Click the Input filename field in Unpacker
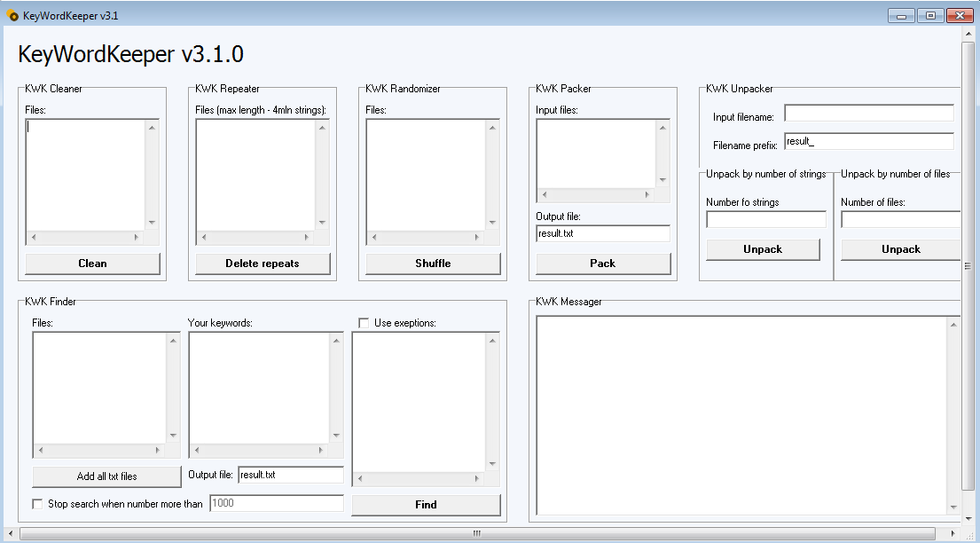The height and width of the screenshot is (543, 980). point(868,114)
